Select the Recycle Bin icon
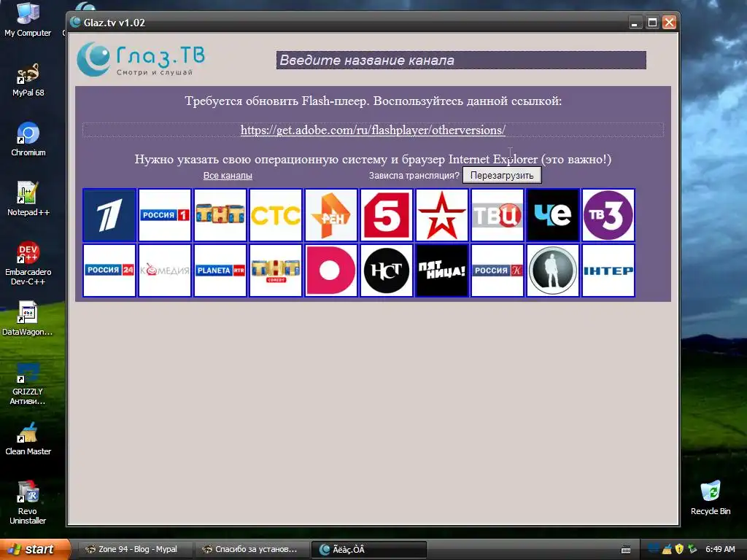Image resolution: width=747 pixels, height=560 pixels. coord(711,499)
